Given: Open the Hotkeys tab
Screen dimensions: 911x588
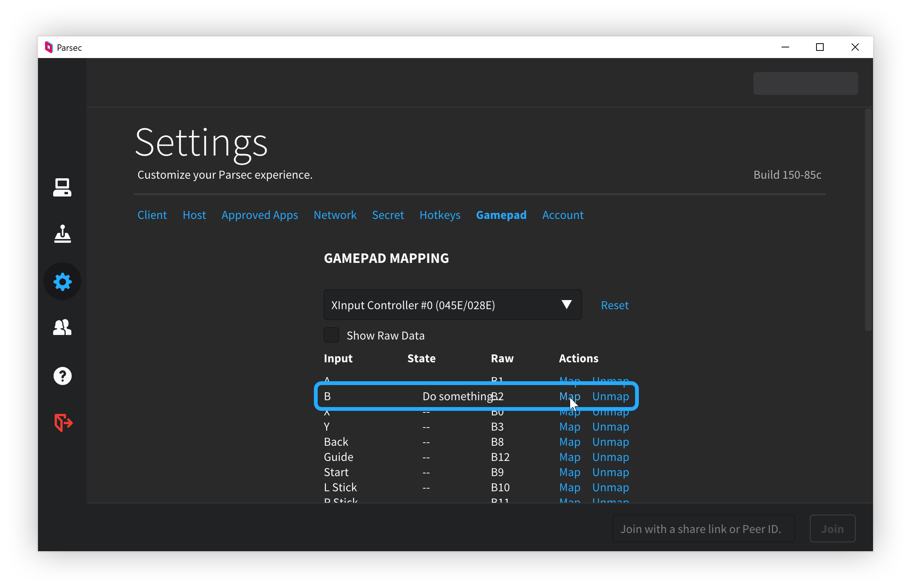Looking at the screenshot, I should pyautogui.click(x=440, y=215).
